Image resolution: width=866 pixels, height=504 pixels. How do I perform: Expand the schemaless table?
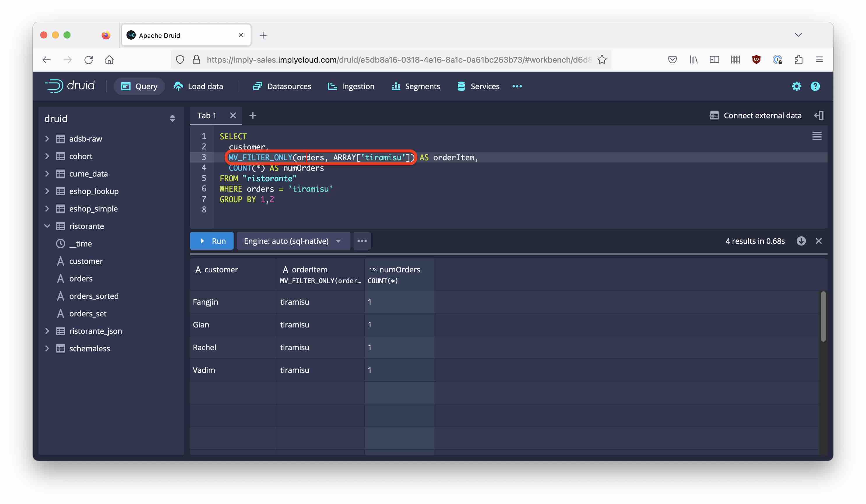(x=47, y=348)
